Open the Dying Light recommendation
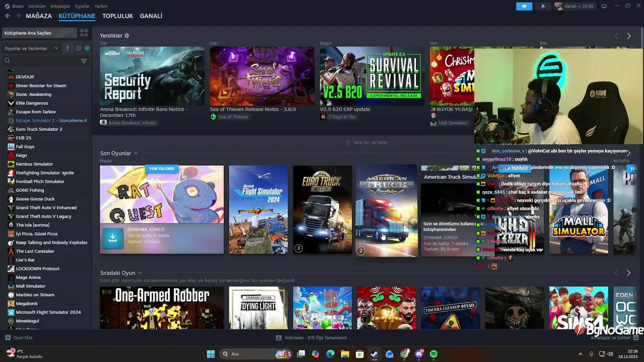 pyautogui.click(x=258, y=308)
